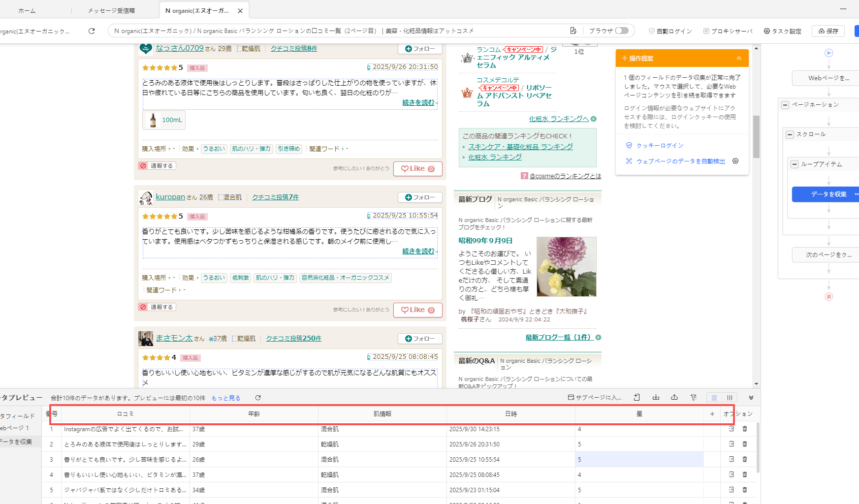Follow user なっさん0709

[x=420, y=49]
